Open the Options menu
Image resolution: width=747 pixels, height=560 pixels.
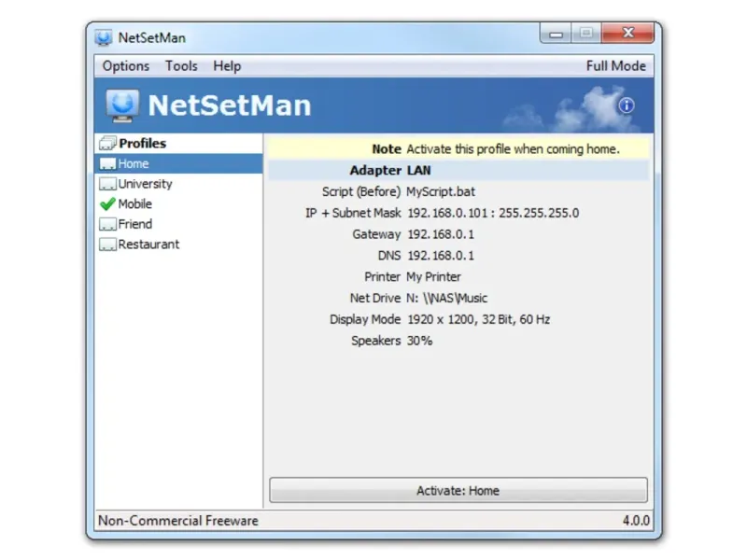(126, 65)
